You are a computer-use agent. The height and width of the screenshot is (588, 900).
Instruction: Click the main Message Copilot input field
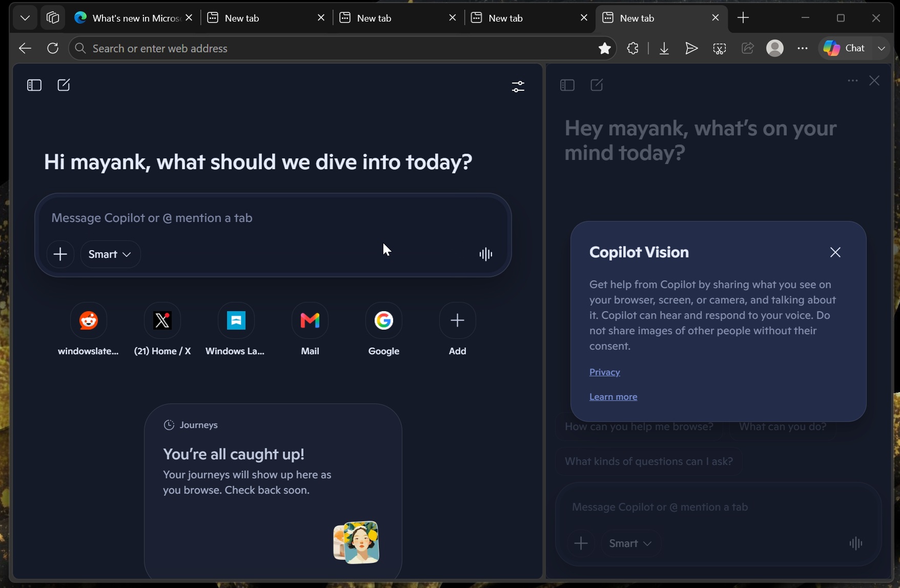click(273, 218)
